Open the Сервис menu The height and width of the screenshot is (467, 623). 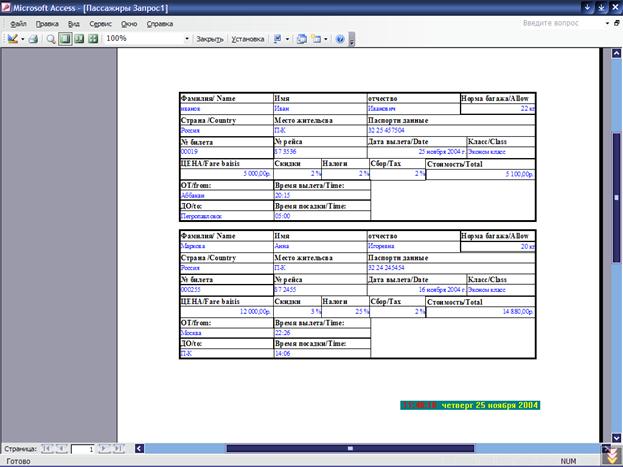[x=100, y=23]
